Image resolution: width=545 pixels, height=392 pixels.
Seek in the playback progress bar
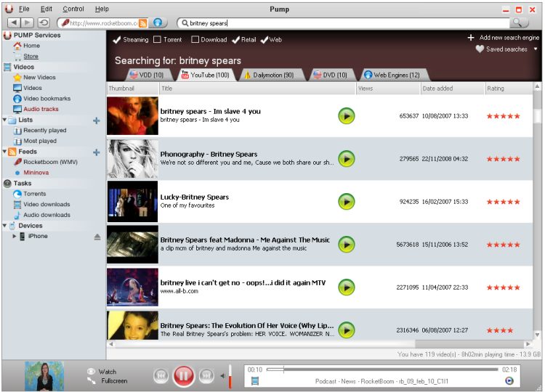(x=382, y=369)
